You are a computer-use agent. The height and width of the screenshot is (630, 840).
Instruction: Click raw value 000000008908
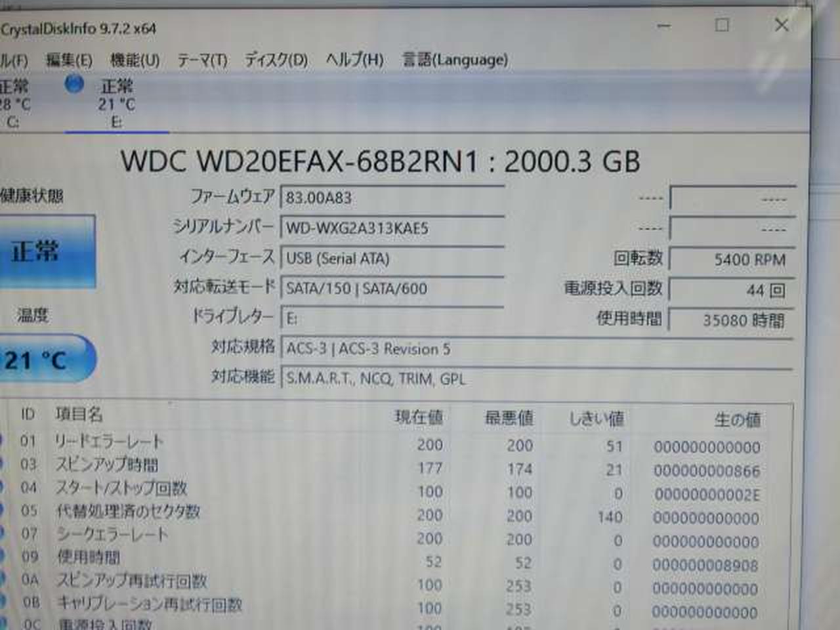coord(705,566)
